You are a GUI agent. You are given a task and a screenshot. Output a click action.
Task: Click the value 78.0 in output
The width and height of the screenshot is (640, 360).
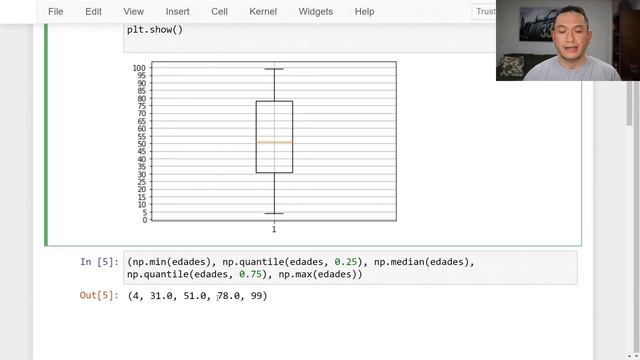pyautogui.click(x=229, y=296)
